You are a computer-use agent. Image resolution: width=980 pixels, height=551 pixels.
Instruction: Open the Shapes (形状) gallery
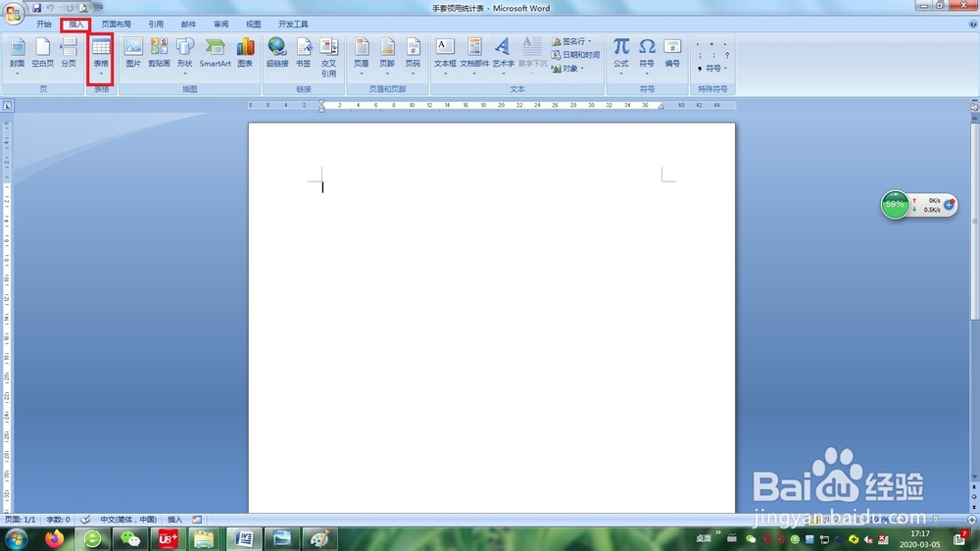coord(185,56)
